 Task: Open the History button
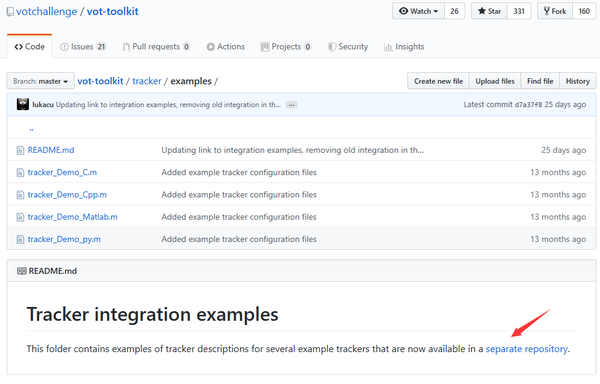click(x=577, y=81)
